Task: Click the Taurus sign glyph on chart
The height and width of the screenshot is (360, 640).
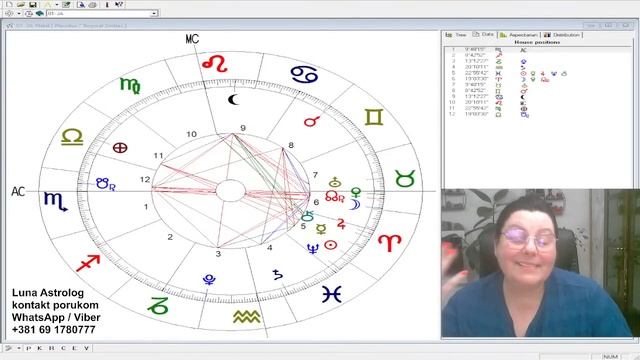Action: (405, 178)
